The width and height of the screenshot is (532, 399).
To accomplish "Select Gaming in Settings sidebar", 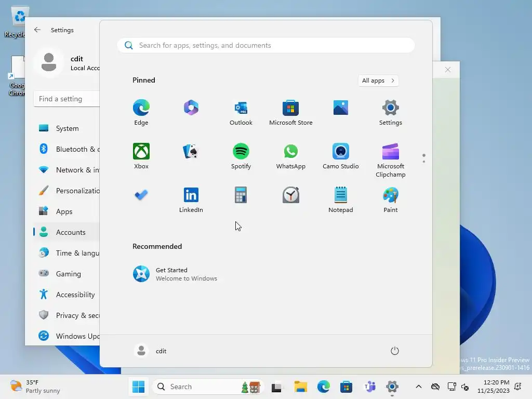I will pyautogui.click(x=66, y=273).
